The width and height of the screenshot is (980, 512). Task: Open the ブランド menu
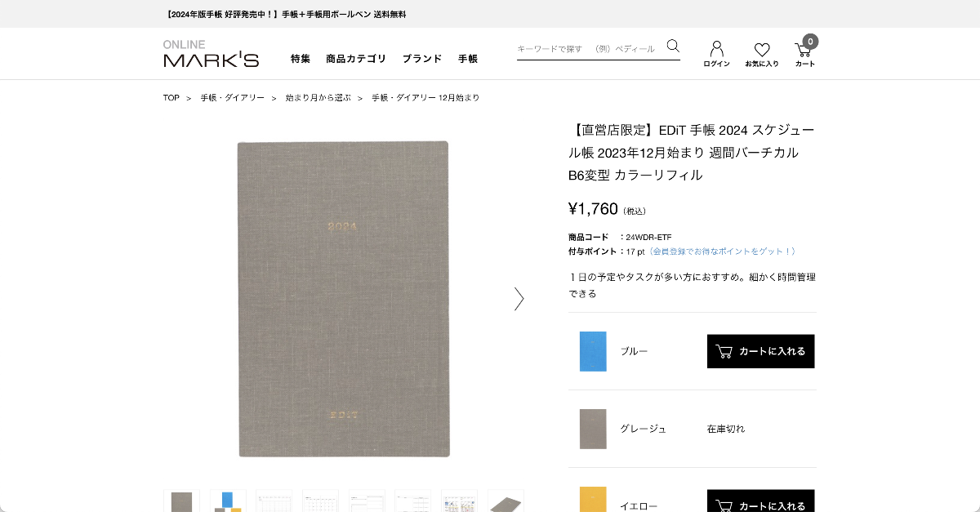click(x=422, y=59)
